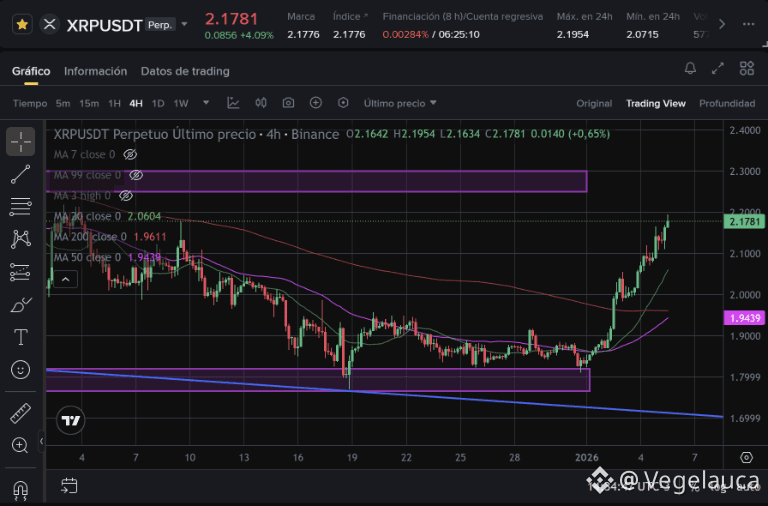Click the Índice link in the header

(x=350, y=17)
